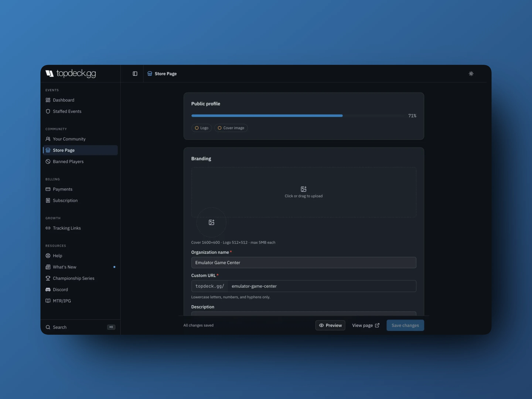Click the cover image upload area
The height and width of the screenshot is (399, 532).
coord(304,192)
